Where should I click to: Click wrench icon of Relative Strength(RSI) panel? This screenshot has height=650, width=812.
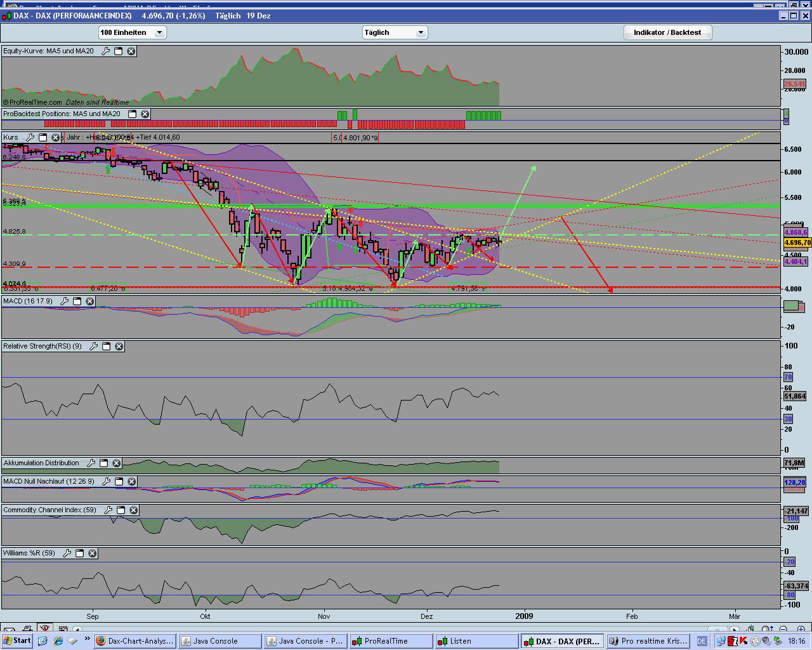click(93, 346)
